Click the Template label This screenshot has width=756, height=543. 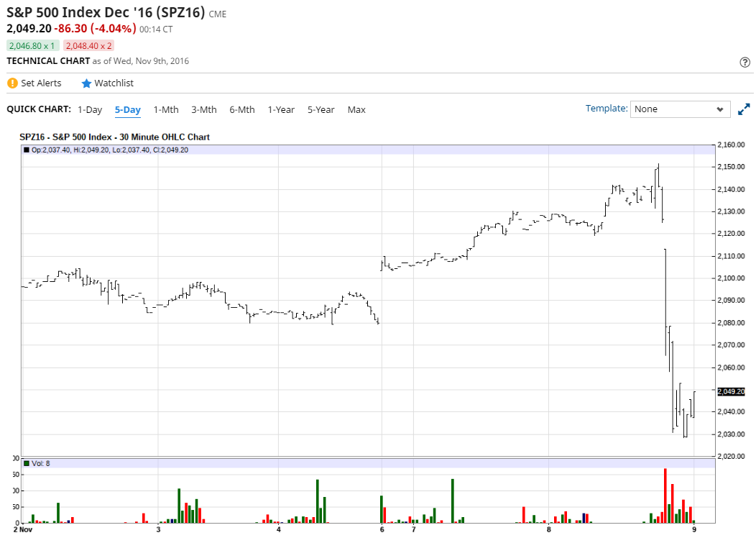[607, 108]
